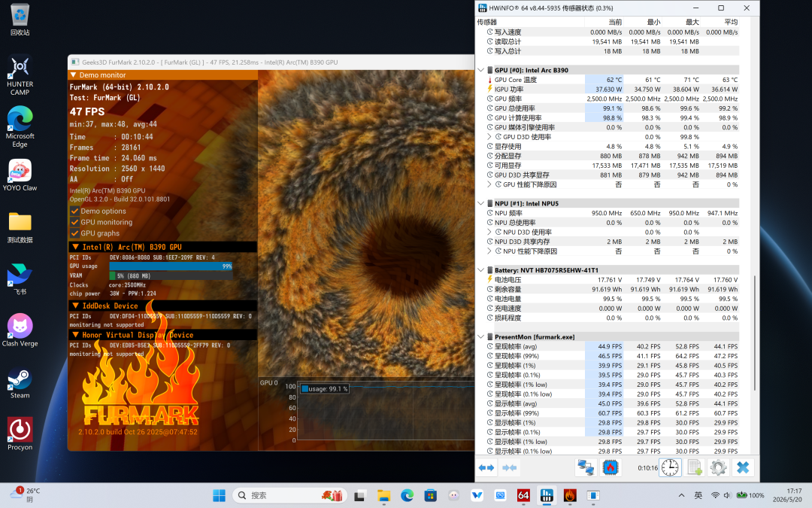Open File Explorer from taskbar
812x508 pixels.
(383, 495)
